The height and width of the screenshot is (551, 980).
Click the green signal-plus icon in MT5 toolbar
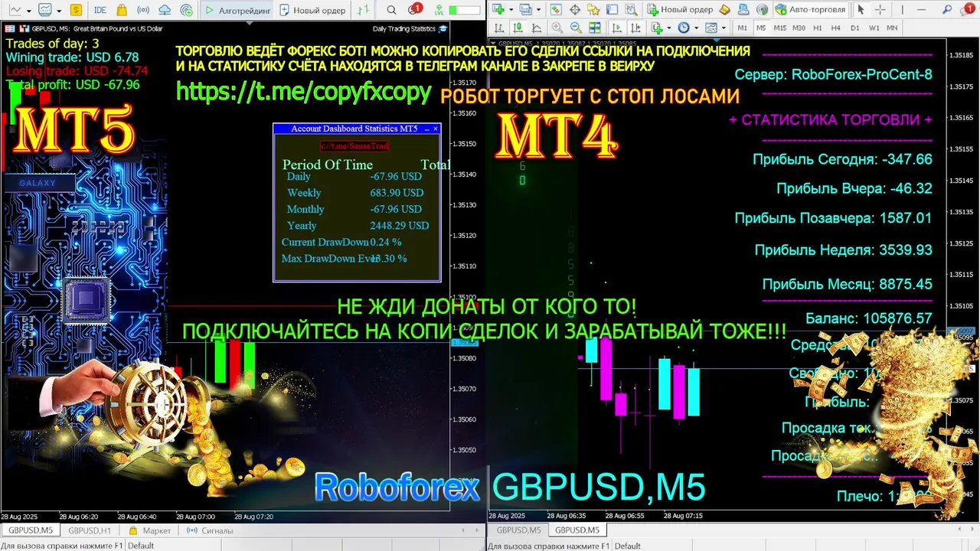coord(187,10)
